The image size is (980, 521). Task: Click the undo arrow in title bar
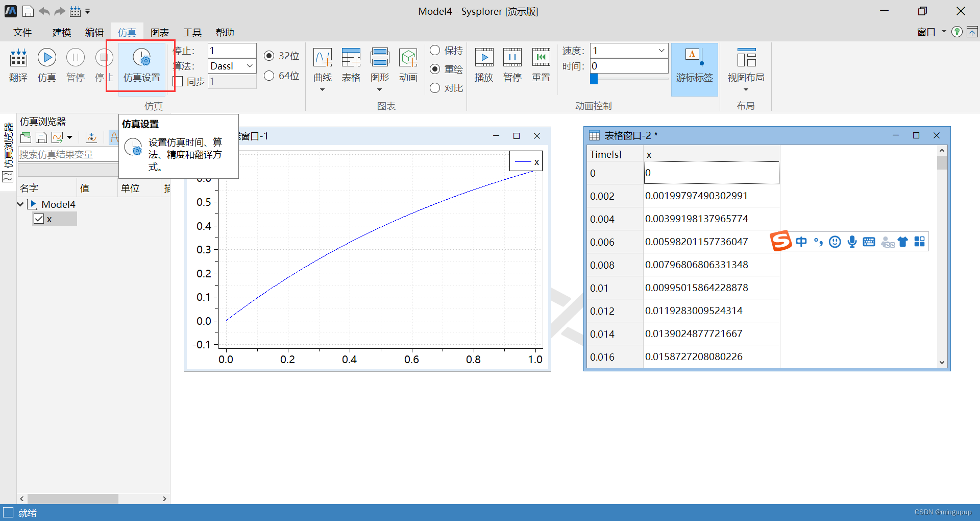[x=44, y=11]
